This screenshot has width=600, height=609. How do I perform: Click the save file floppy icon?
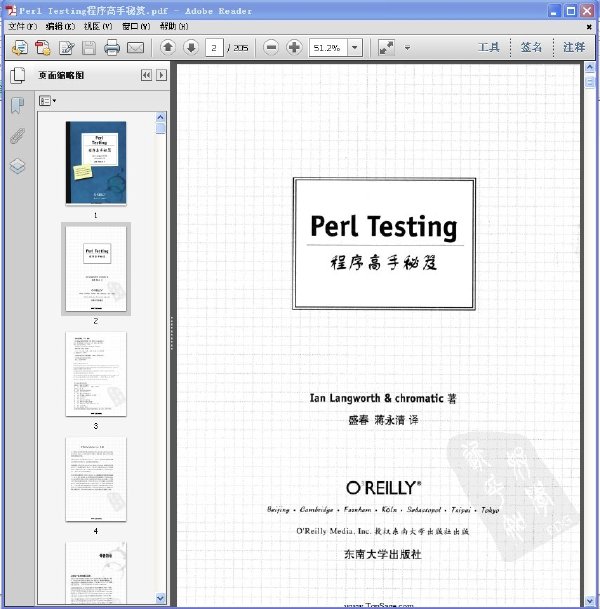89,48
